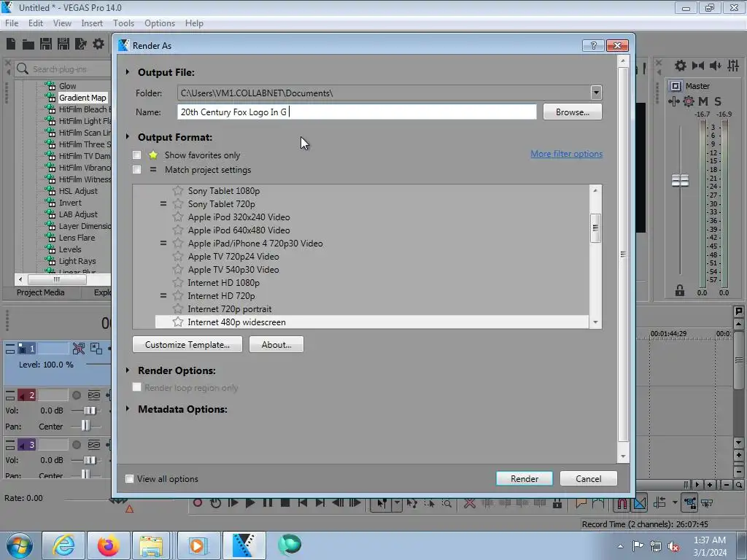Select Internet 480p widescreen template
The height and width of the screenshot is (560, 747).
(x=371, y=322)
